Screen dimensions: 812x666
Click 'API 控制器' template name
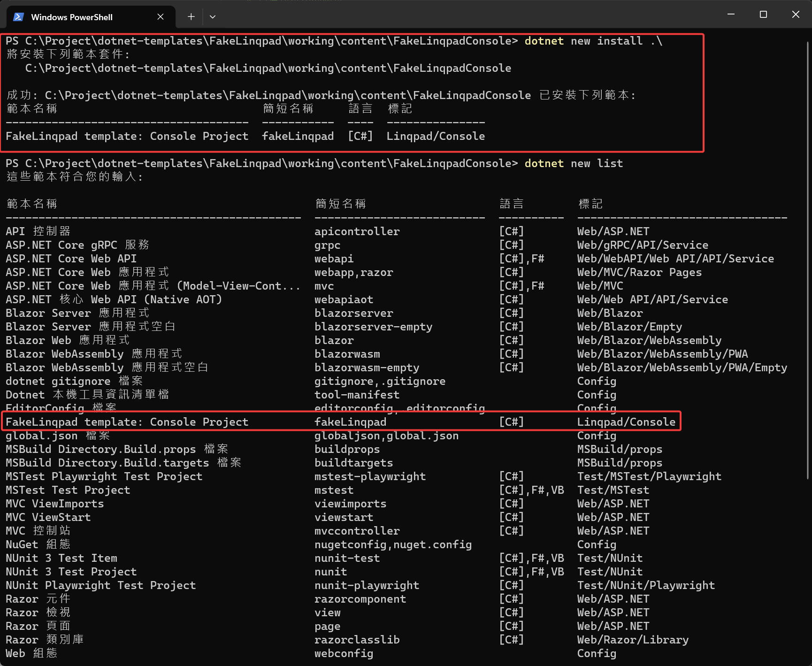tap(38, 231)
